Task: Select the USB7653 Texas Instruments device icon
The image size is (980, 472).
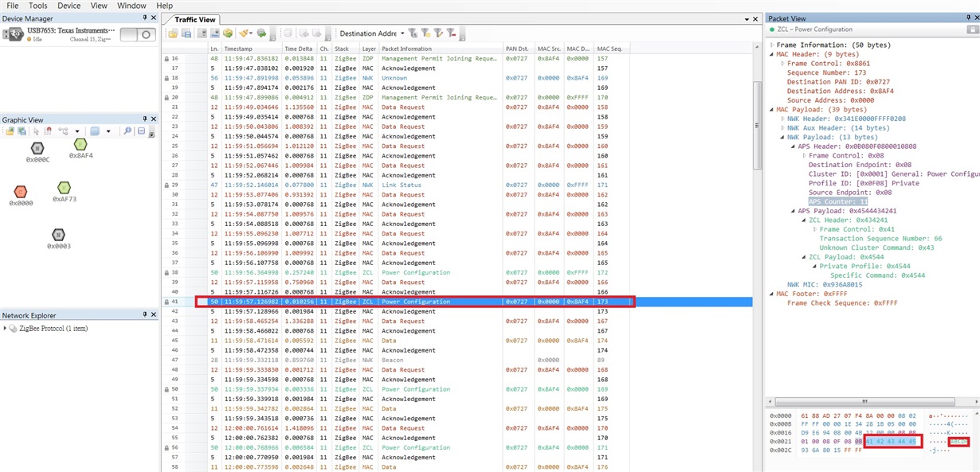Action: point(13,34)
